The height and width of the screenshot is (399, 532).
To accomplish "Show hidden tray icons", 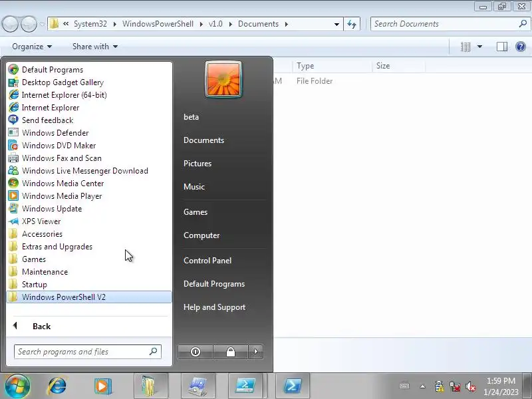I will pos(422,386).
